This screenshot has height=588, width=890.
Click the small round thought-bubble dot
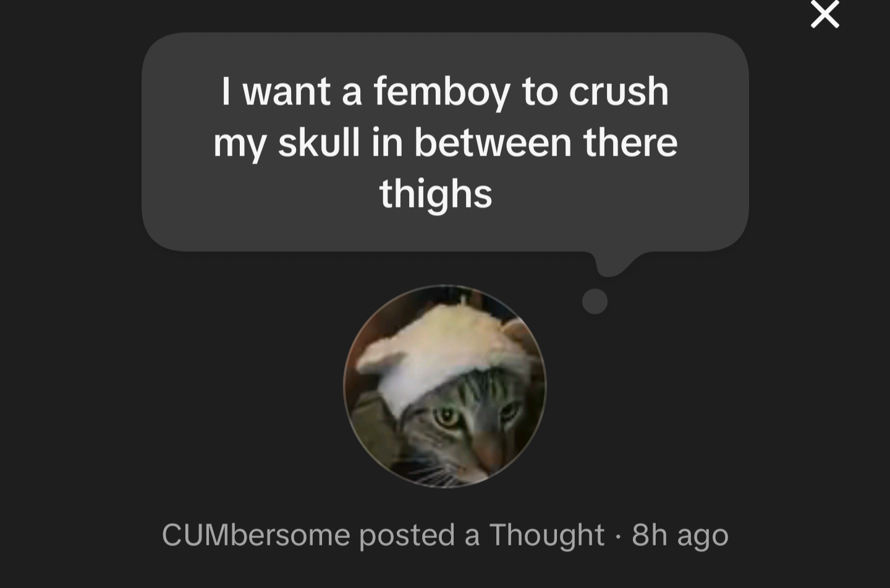click(x=595, y=301)
